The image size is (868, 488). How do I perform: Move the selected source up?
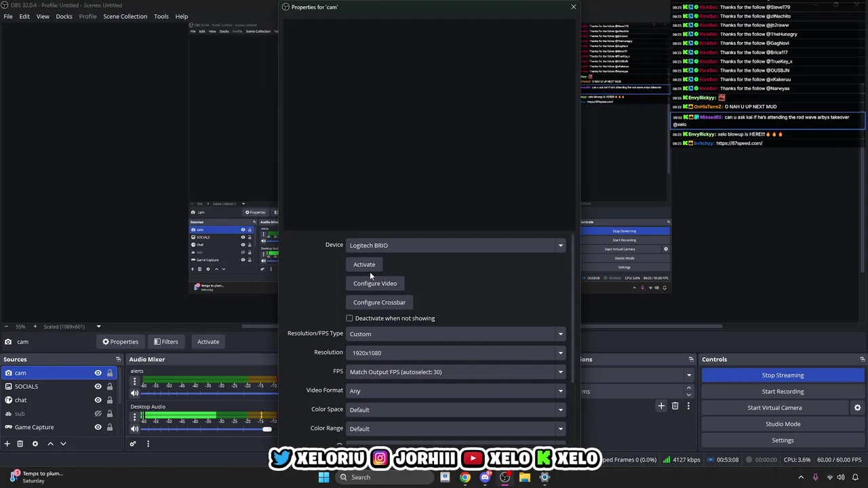(x=50, y=444)
